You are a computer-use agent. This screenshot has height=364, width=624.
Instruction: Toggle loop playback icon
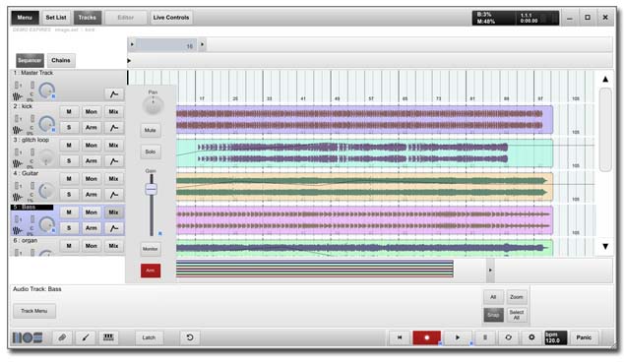[x=508, y=337]
